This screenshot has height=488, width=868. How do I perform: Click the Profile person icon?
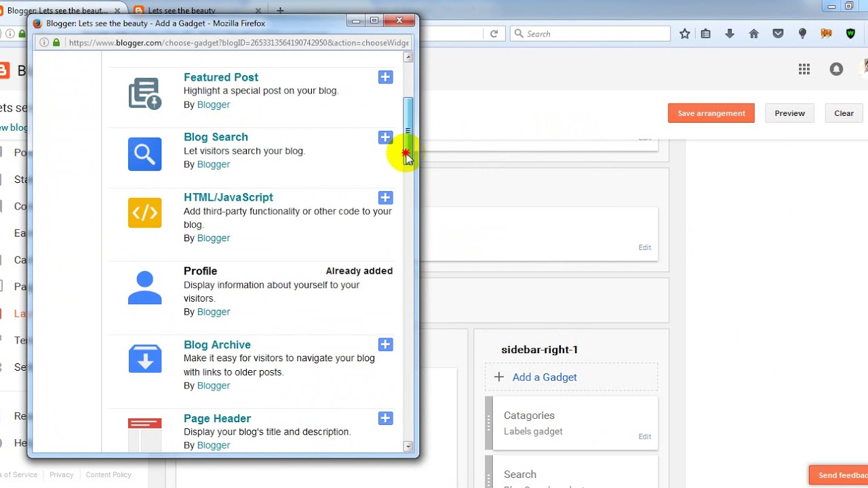click(145, 288)
